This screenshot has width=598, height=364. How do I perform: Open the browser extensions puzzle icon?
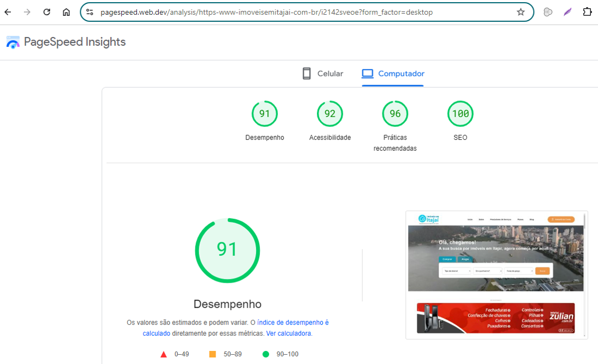tap(588, 11)
